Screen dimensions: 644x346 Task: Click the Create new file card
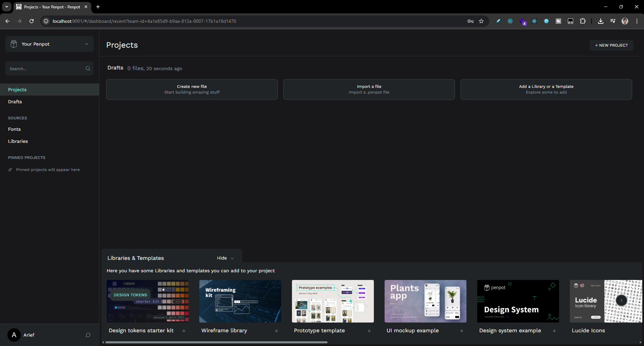[192, 89]
